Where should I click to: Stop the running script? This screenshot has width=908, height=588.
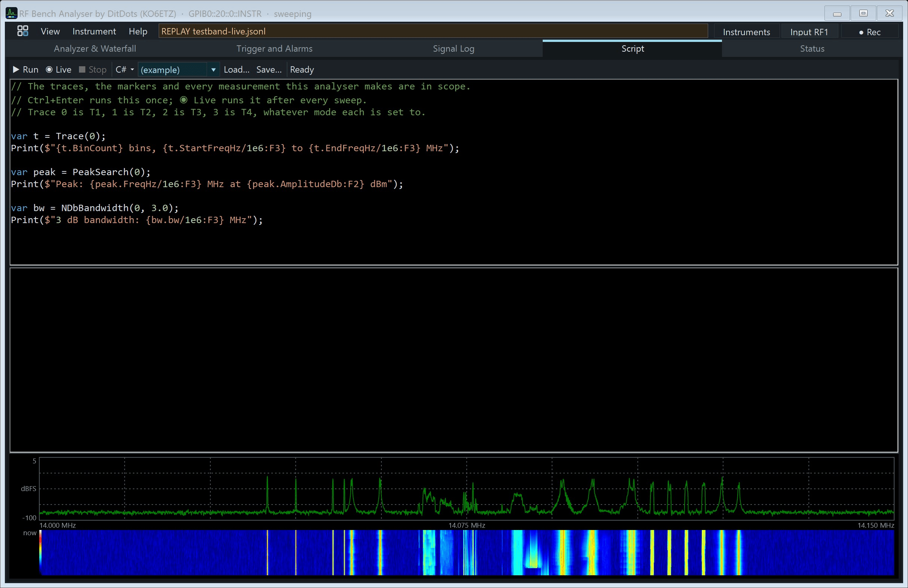pos(93,70)
